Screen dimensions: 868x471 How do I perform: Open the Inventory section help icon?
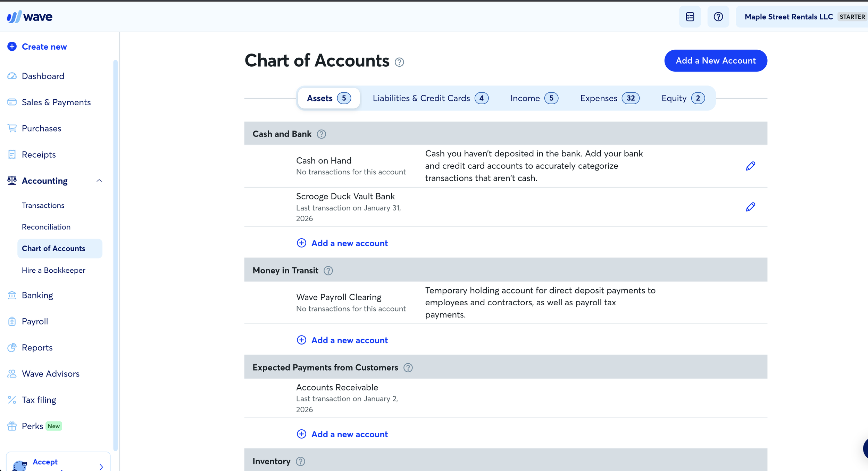(x=300, y=461)
